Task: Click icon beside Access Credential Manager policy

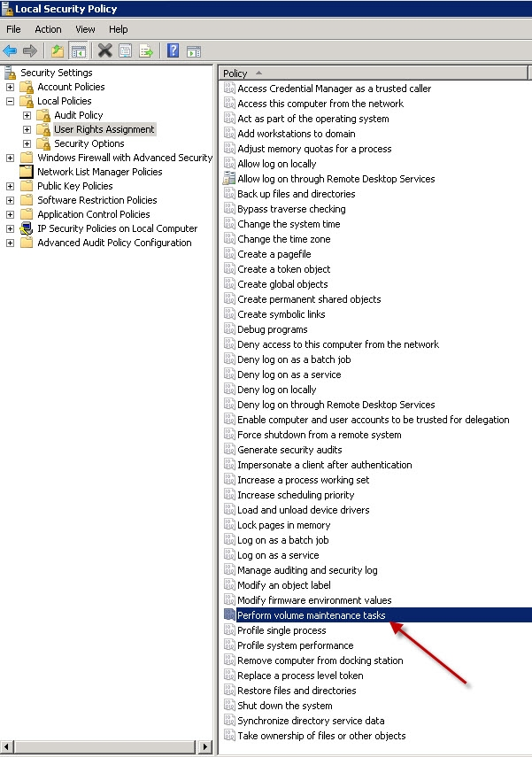Action: pos(229,89)
